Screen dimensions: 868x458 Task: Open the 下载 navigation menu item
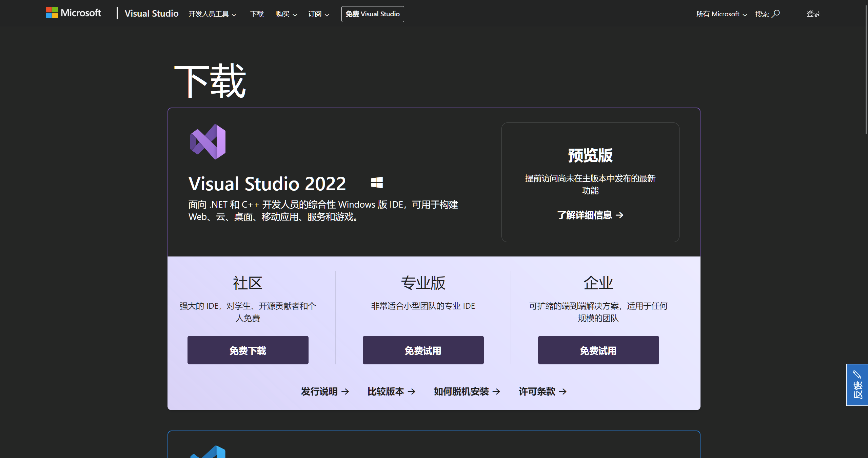(x=257, y=14)
